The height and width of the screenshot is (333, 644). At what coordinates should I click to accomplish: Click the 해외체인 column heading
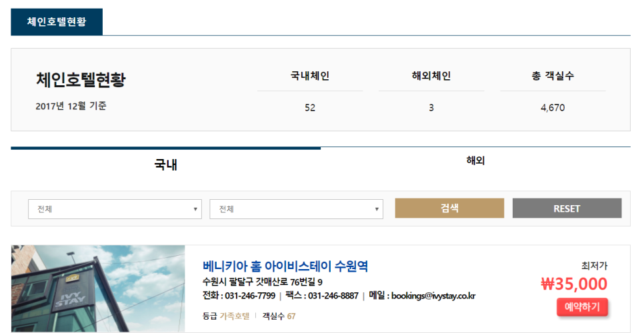point(431,76)
